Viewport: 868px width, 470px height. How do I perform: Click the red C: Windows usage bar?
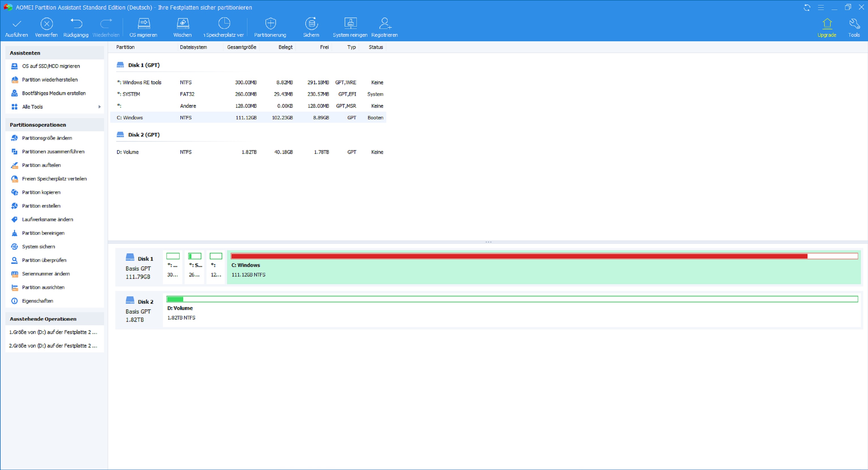(519, 256)
